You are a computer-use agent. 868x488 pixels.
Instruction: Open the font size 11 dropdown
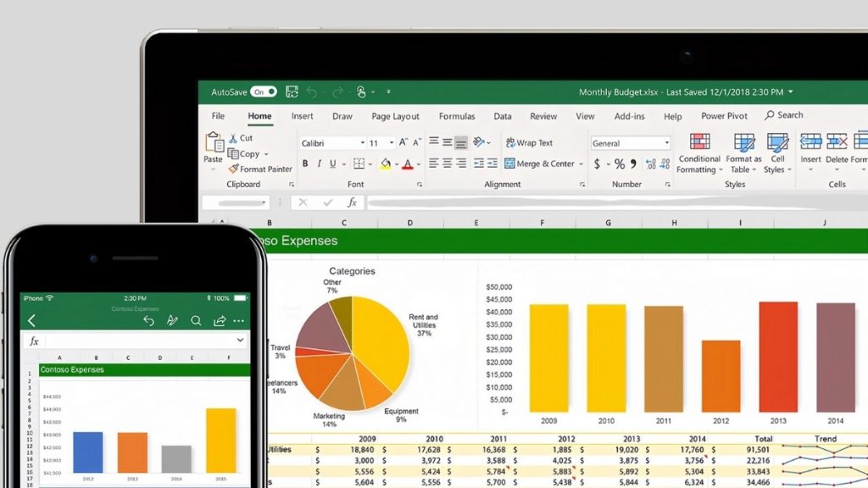pos(392,142)
